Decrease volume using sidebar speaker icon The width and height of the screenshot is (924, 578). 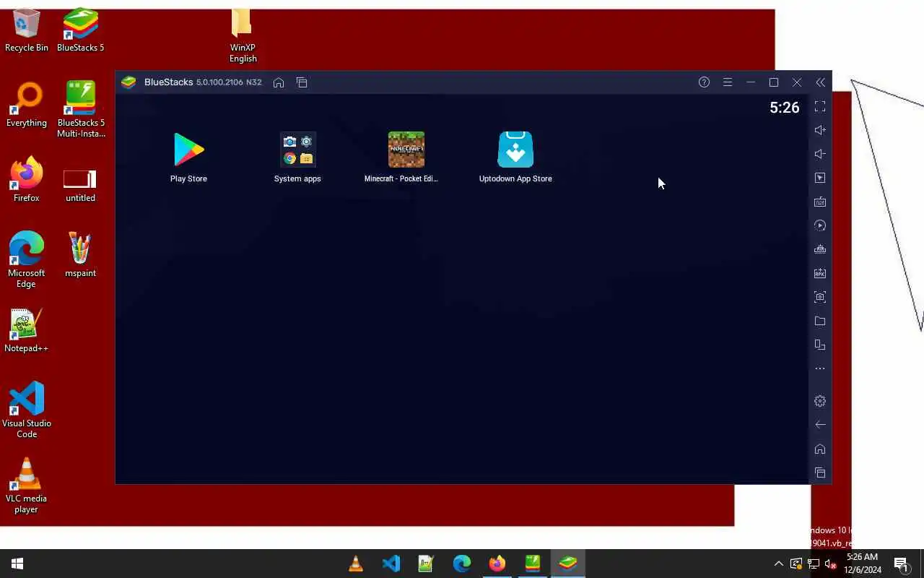click(820, 154)
